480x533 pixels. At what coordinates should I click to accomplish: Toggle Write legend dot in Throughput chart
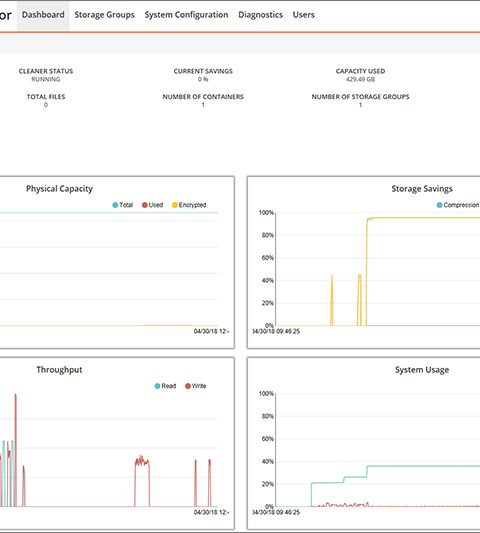(188, 386)
